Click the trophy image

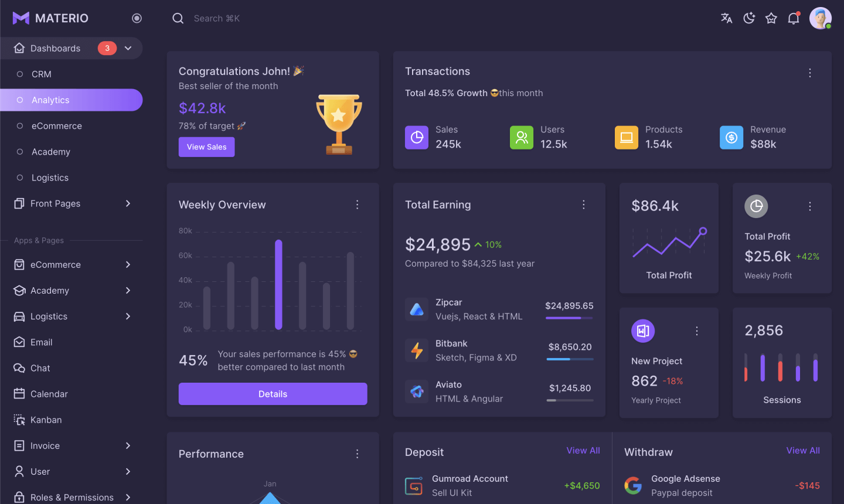339,124
